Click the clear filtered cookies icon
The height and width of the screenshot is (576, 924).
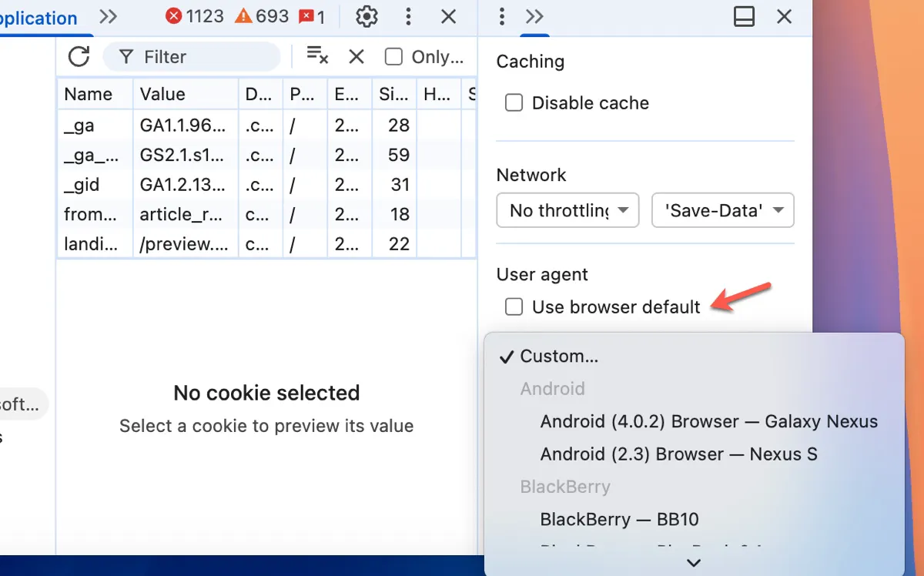316,56
